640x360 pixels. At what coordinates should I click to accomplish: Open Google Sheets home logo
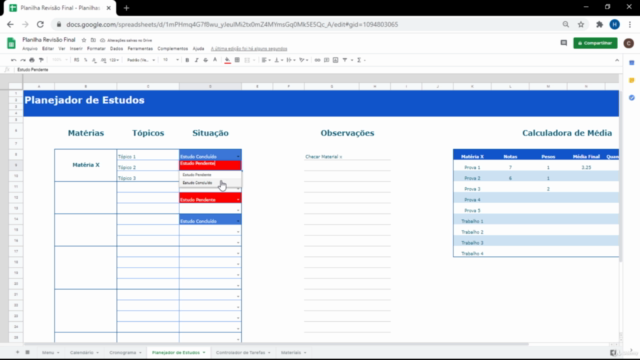tap(11, 43)
